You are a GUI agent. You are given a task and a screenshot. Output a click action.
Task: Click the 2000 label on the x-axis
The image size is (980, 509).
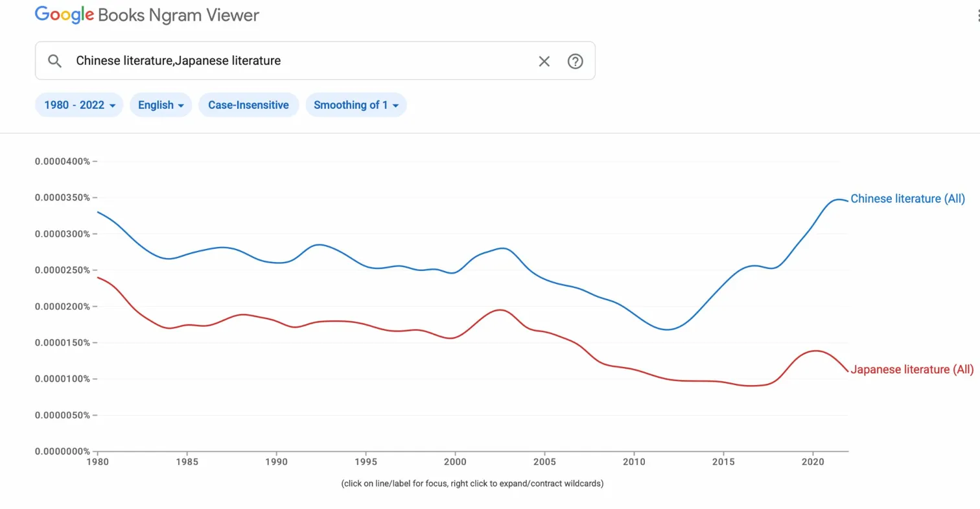[455, 462]
